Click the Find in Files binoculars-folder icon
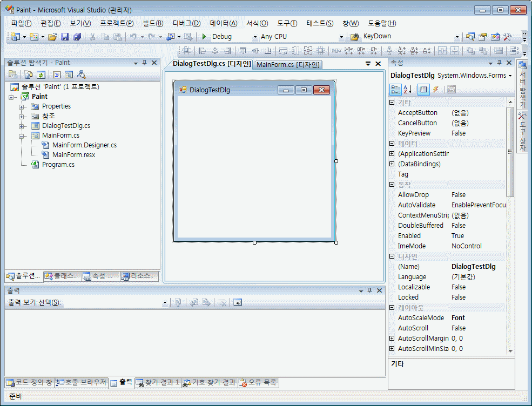The image size is (532, 406). coord(354,37)
